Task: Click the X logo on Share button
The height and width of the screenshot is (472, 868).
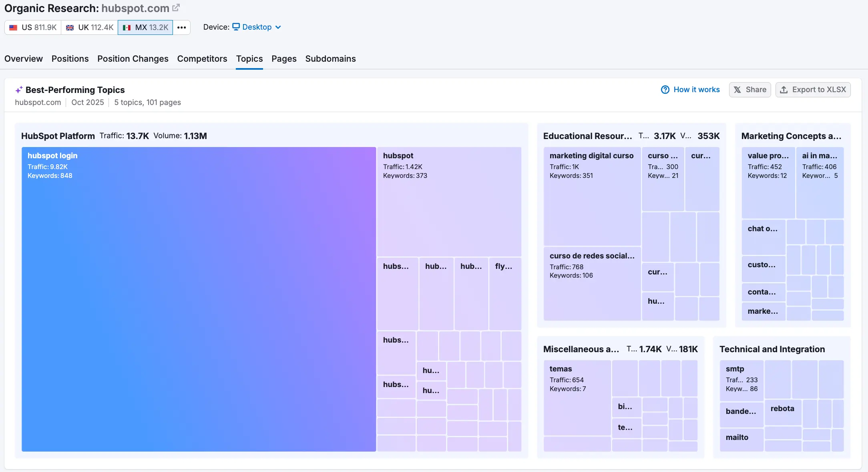Action: (737, 90)
